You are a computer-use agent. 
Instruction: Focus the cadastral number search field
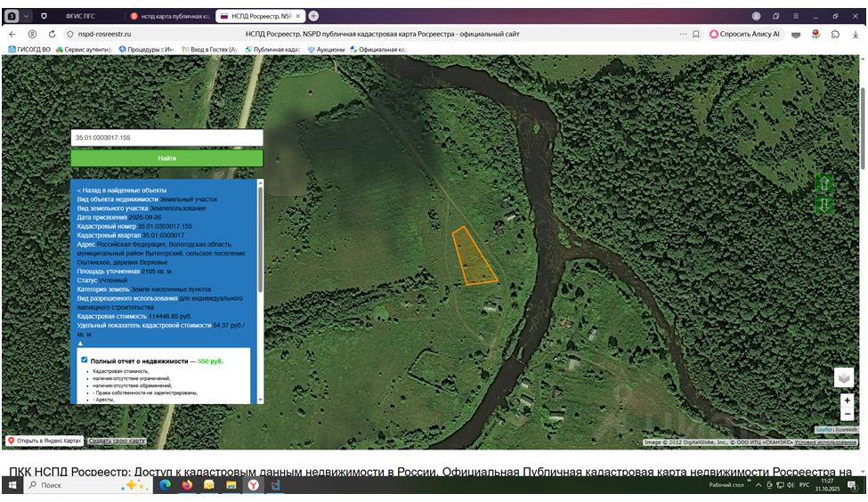pyautogui.click(x=166, y=138)
